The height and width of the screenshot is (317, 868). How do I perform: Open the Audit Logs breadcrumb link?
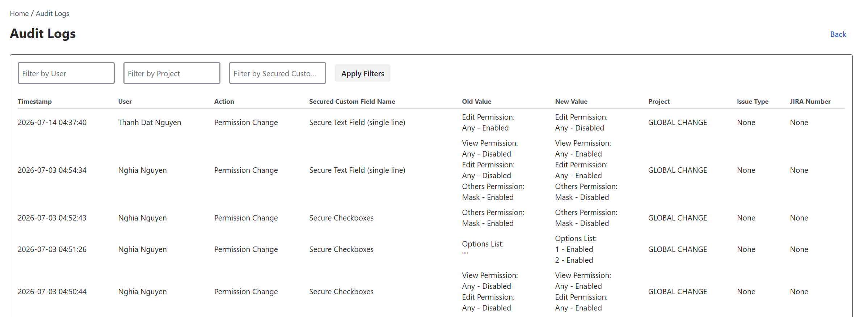52,13
